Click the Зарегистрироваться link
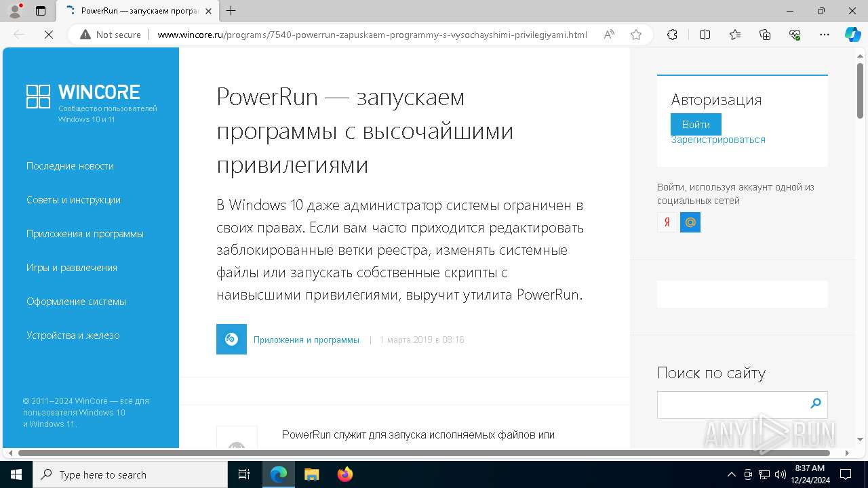 point(718,140)
